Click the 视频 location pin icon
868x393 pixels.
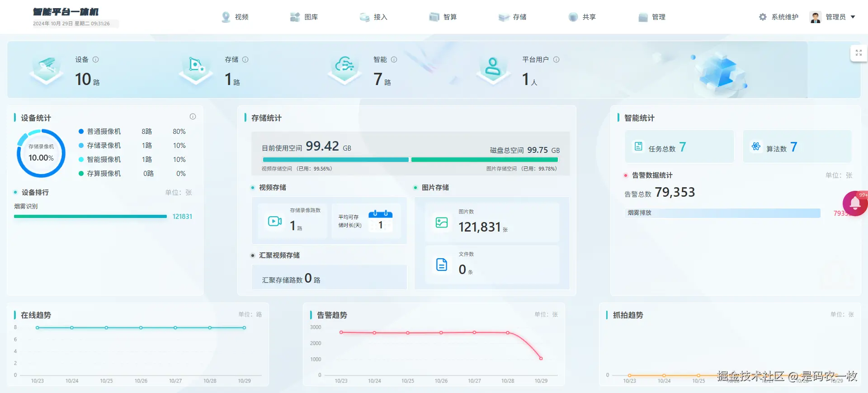click(226, 17)
